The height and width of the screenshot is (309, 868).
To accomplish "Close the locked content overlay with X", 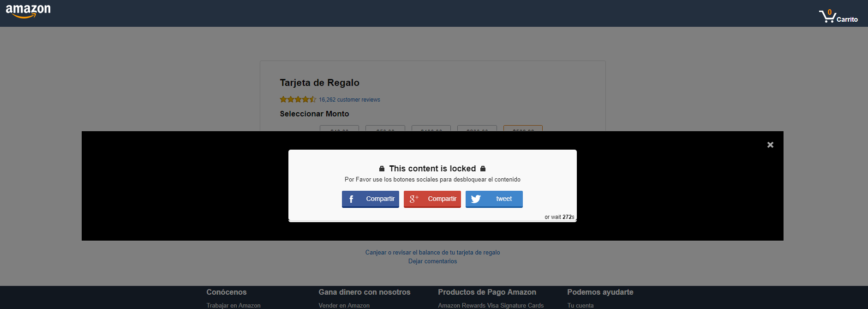I will (770, 145).
